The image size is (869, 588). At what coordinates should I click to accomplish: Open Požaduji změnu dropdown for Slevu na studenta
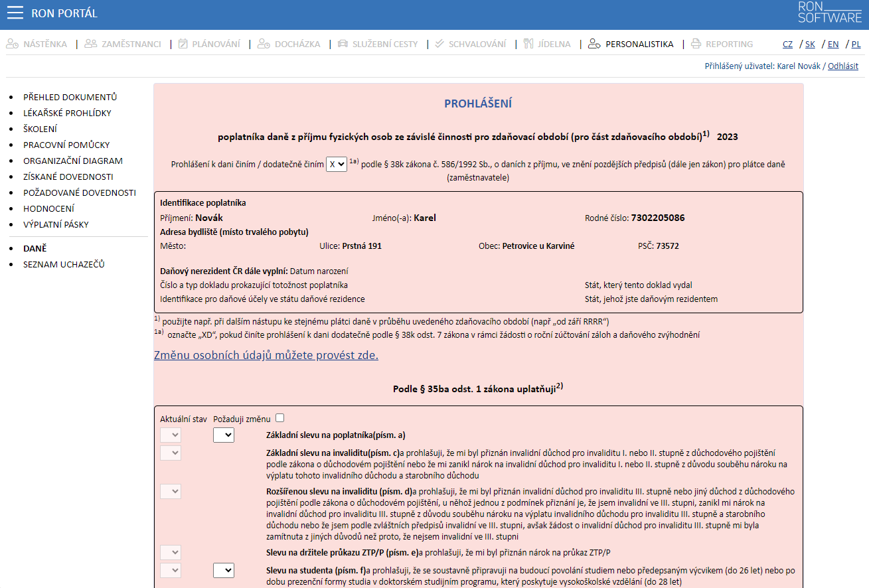tap(224, 570)
